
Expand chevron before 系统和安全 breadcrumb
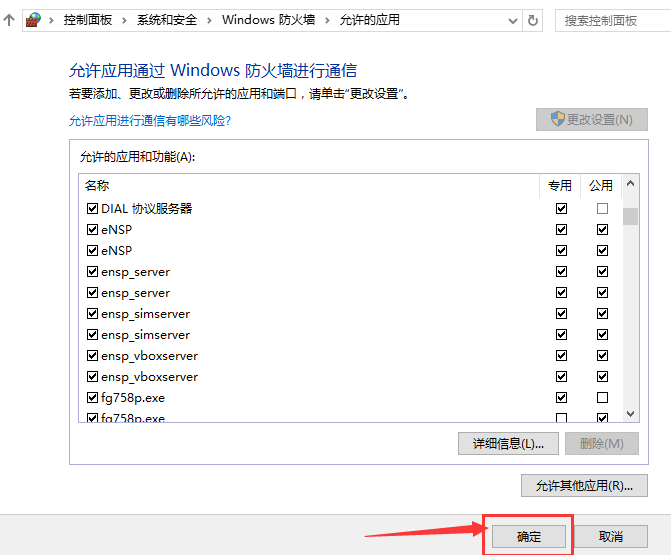pyautogui.click(x=124, y=20)
